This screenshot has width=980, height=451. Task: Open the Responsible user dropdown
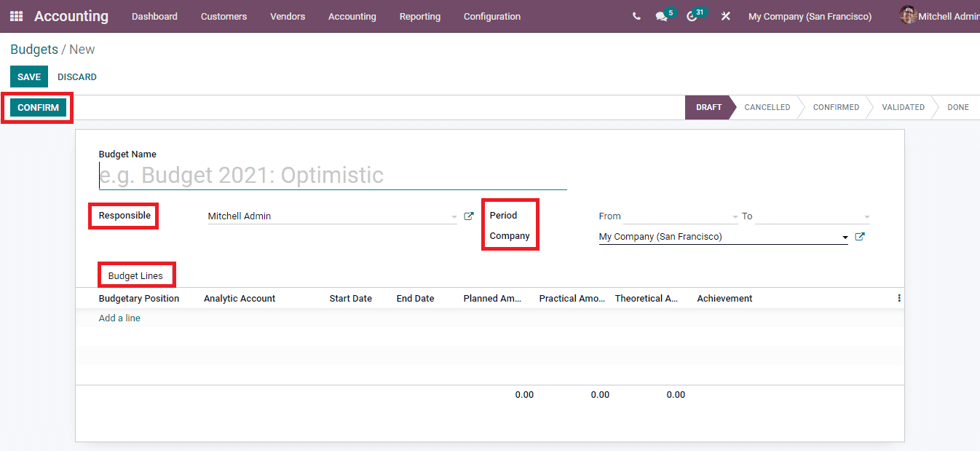[x=454, y=216]
